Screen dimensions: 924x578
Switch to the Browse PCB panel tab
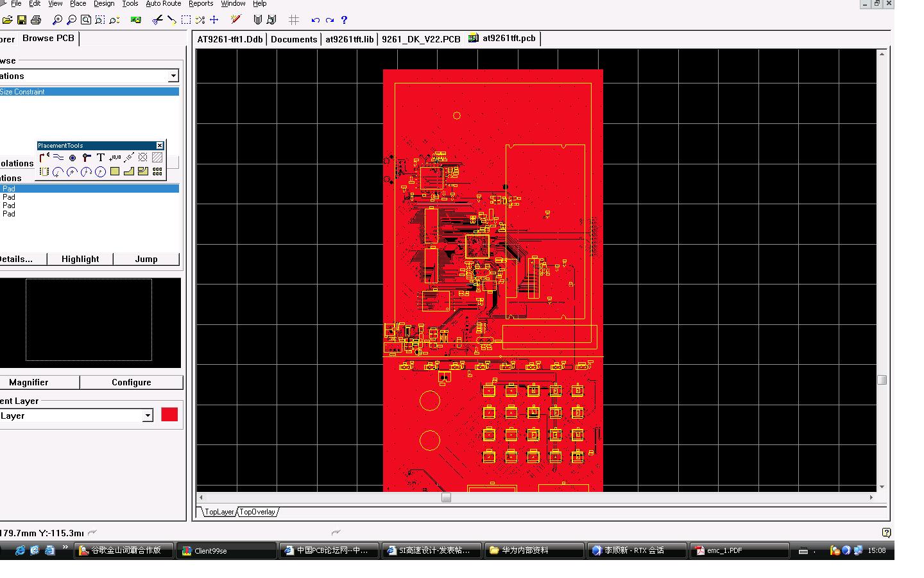pos(48,39)
